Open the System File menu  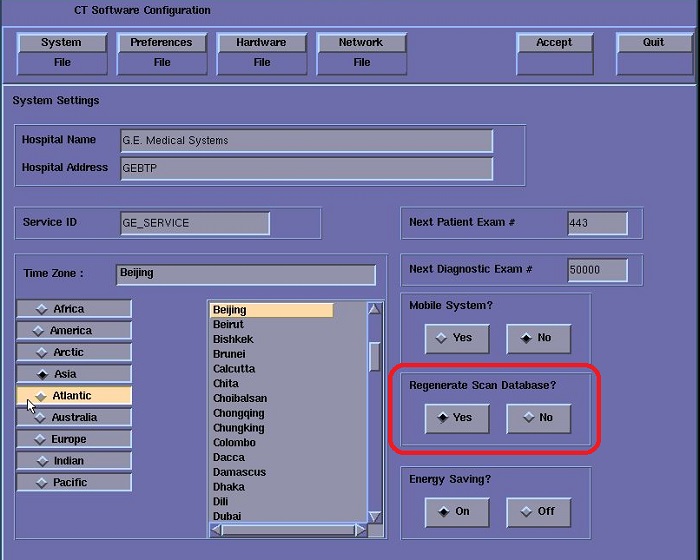tap(61, 52)
